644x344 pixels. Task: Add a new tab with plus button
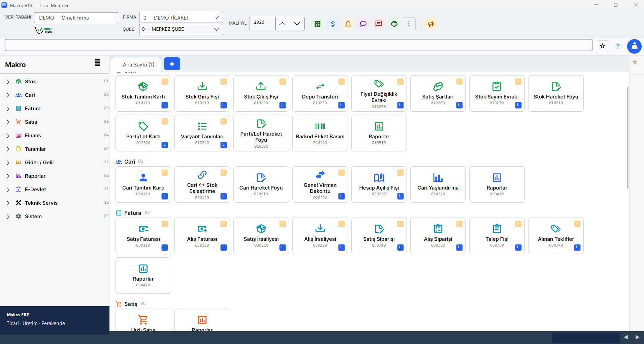[x=172, y=64]
